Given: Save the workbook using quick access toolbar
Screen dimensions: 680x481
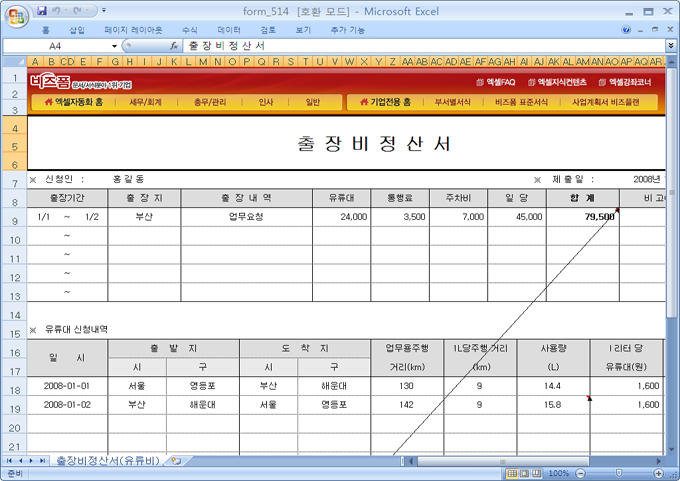Looking at the screenshot, I should 42,10.
